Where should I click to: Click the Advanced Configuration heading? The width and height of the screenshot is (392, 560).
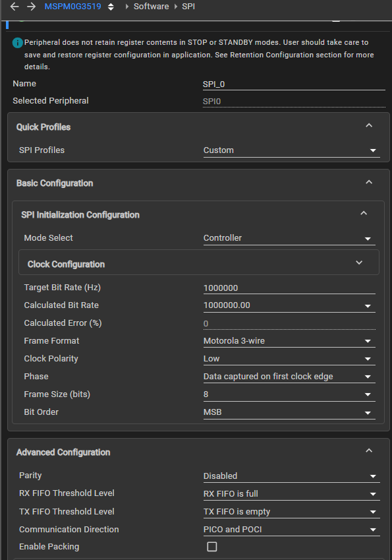[63, 452]
